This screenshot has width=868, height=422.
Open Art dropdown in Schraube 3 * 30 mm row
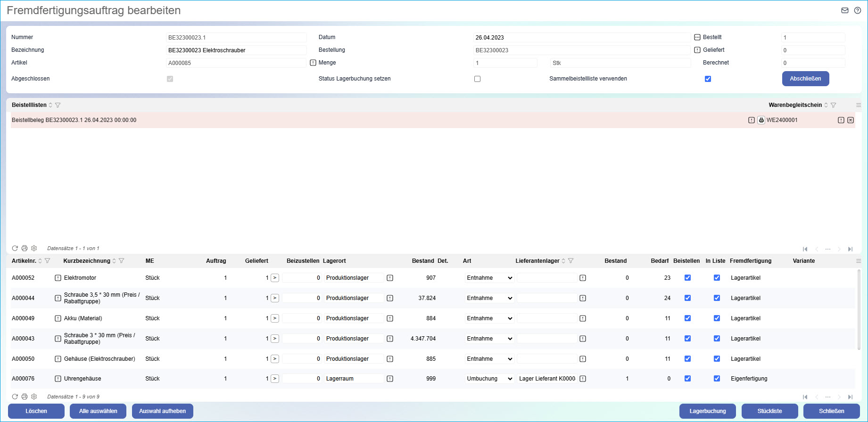click(489, 339)
